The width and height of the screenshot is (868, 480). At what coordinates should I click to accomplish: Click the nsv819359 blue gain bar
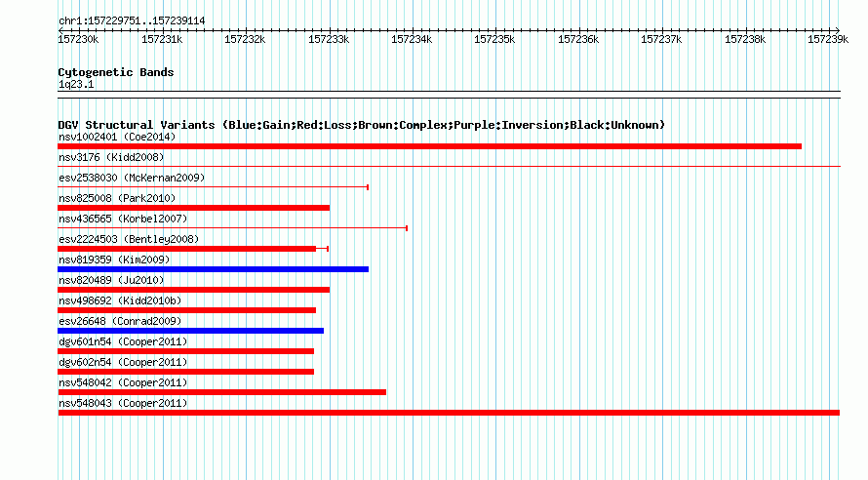(x=214, y=269)
